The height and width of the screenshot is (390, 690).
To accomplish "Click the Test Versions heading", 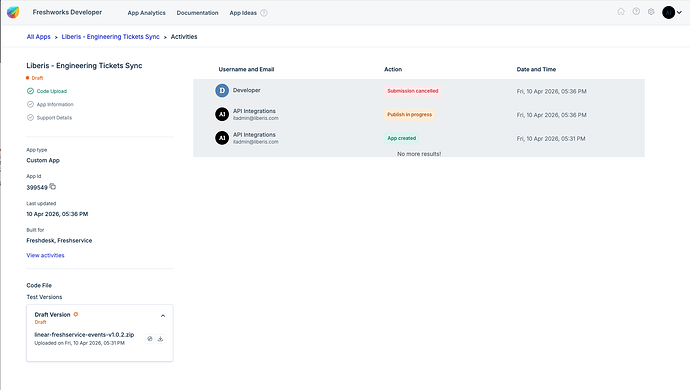I will 44,297.
